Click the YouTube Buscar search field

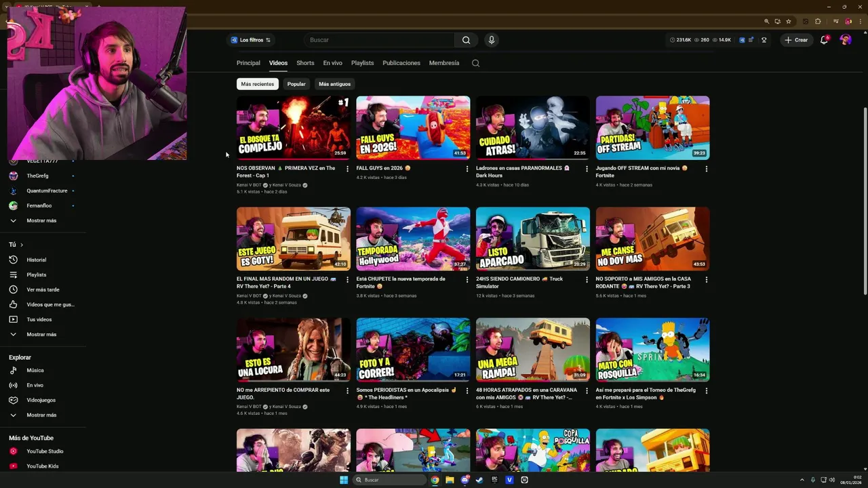point(380,40)
